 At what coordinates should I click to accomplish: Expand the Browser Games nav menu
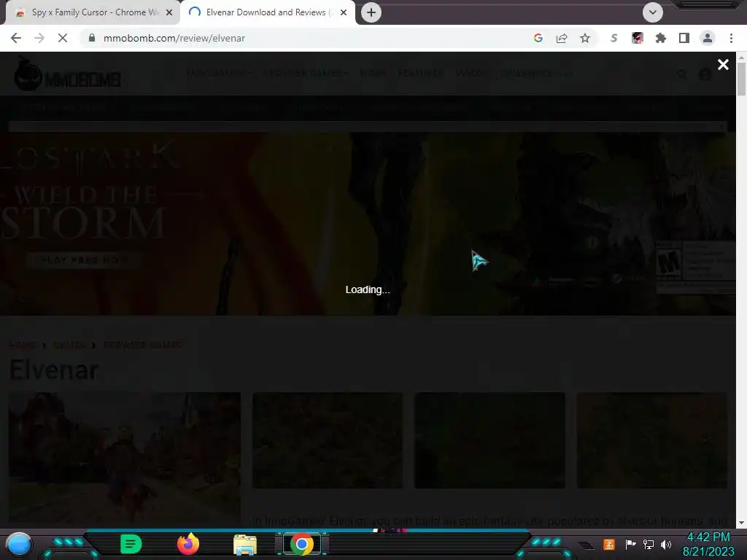point(305,74)
